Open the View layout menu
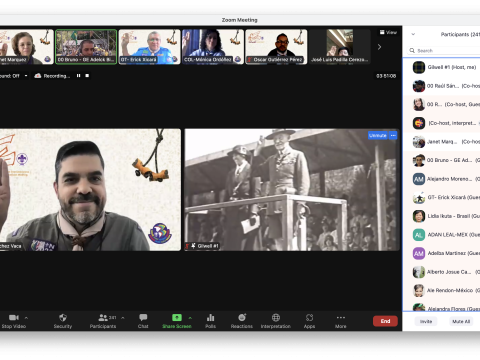480x360 pixels. point(388,32)
